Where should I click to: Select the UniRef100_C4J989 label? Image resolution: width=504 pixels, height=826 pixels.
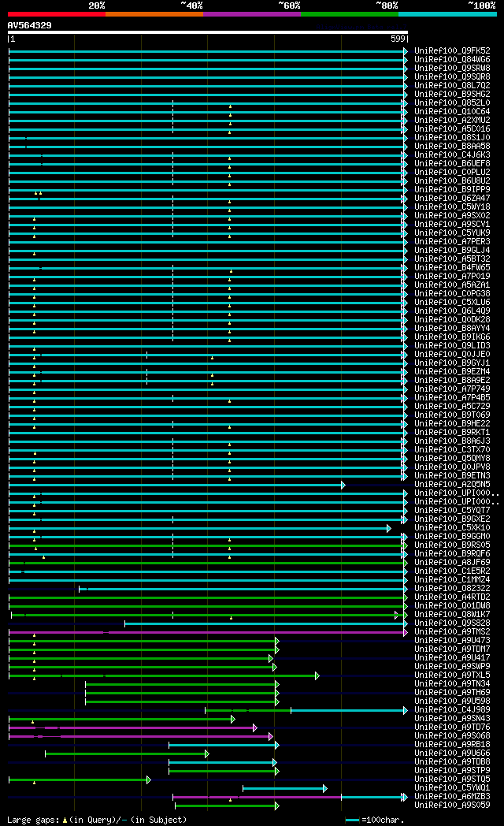point(452,709)
